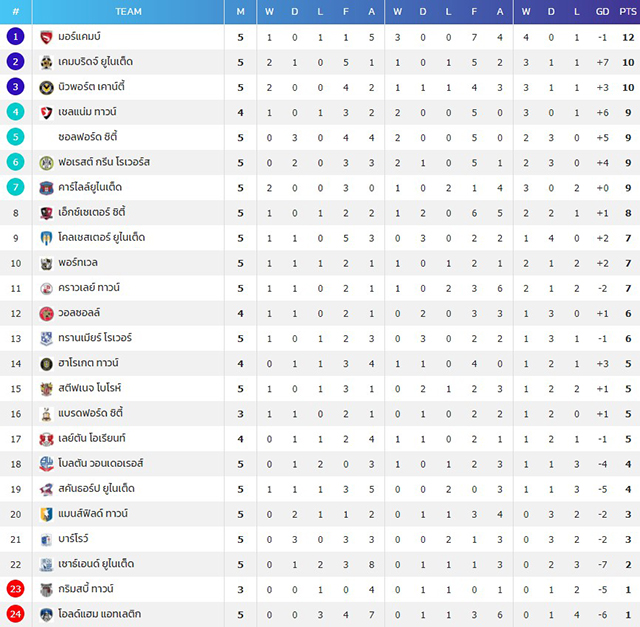Click the นิวพอร์ต เคาน์ตี้ club badge

click(46, 87)
